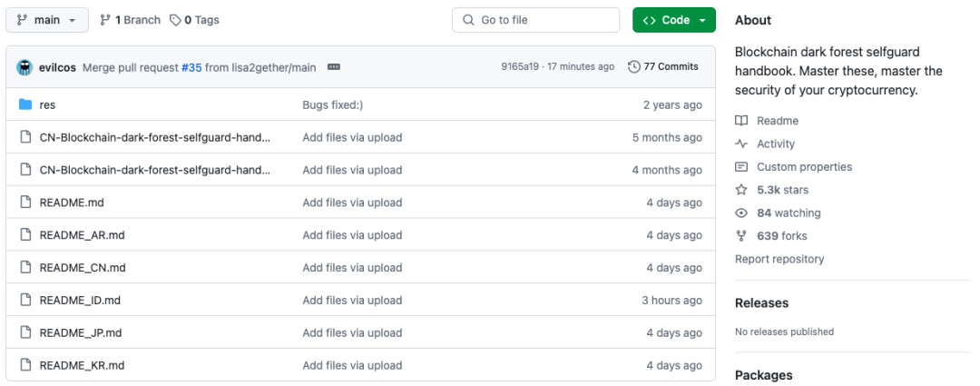Click the commit history clock icon
The image size is (980, 386).
click(x=634, y=67)
